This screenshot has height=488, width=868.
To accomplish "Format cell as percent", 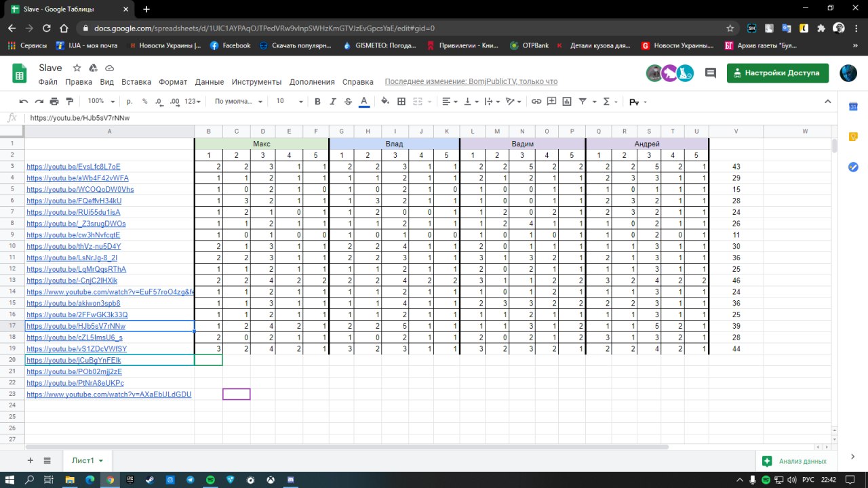I will (144, 102).
